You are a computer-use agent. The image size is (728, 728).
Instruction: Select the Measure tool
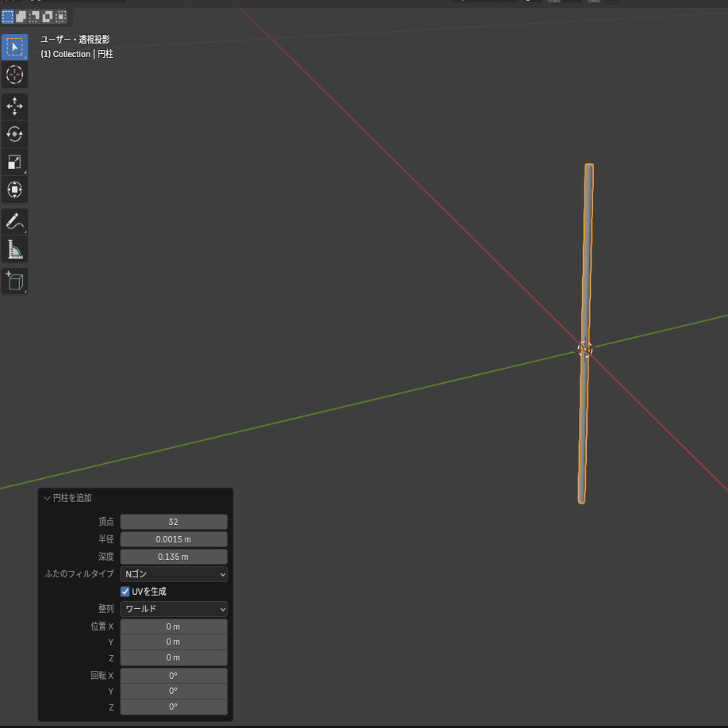[14, 249]
